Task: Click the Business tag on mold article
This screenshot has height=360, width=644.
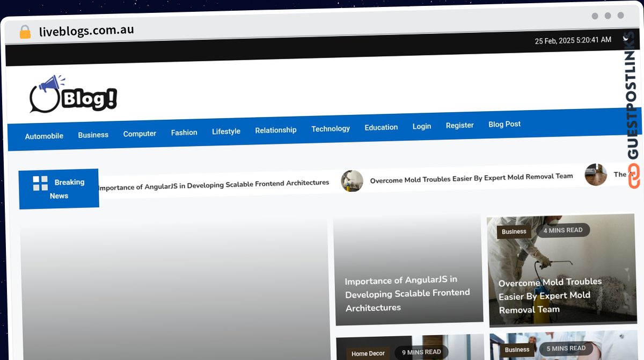Action: [x=514, y=232]
